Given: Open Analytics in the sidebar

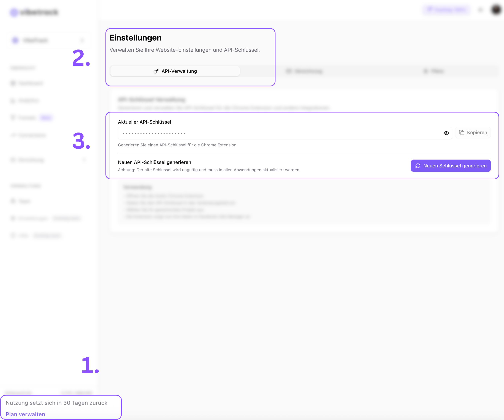Looking at the screenshot, I should (x=28, y=101).
